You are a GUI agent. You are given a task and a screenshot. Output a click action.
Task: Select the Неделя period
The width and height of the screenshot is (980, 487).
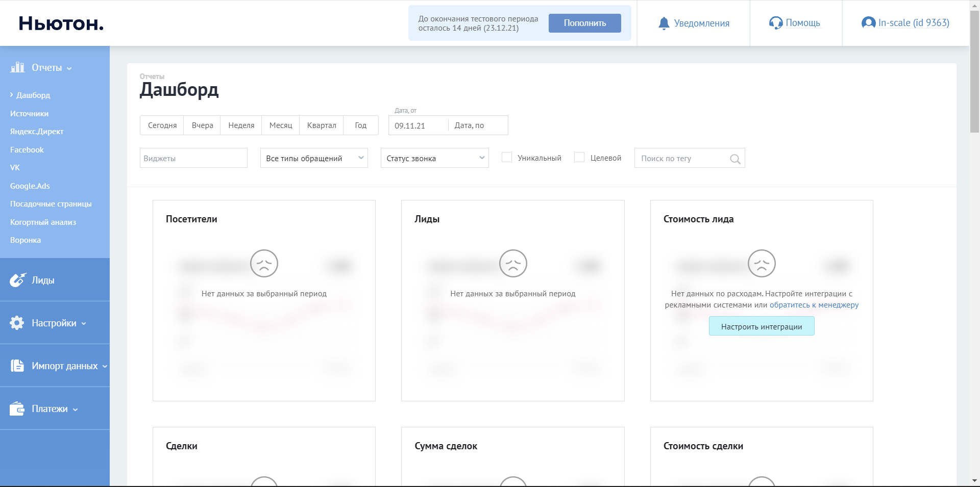241,125
